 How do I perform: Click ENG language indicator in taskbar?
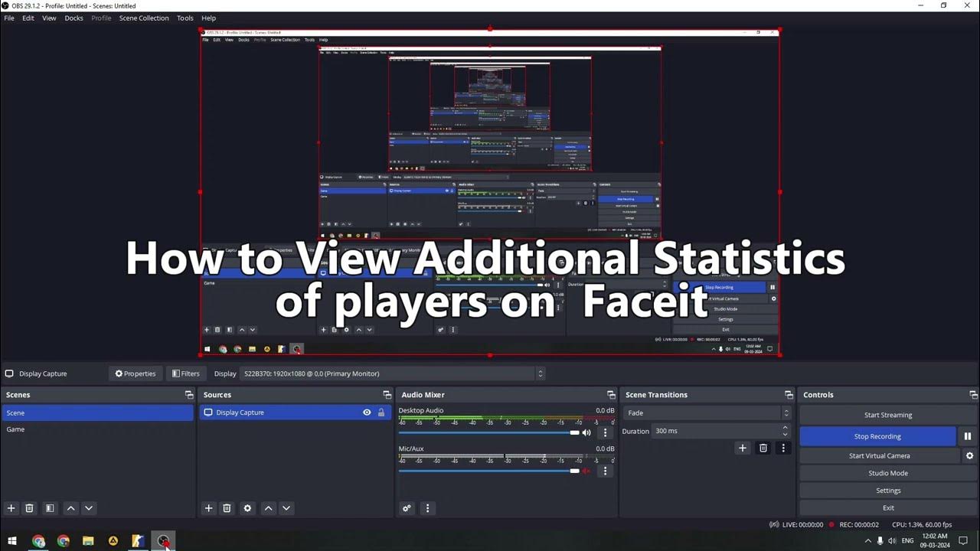(x=908, y=541)
